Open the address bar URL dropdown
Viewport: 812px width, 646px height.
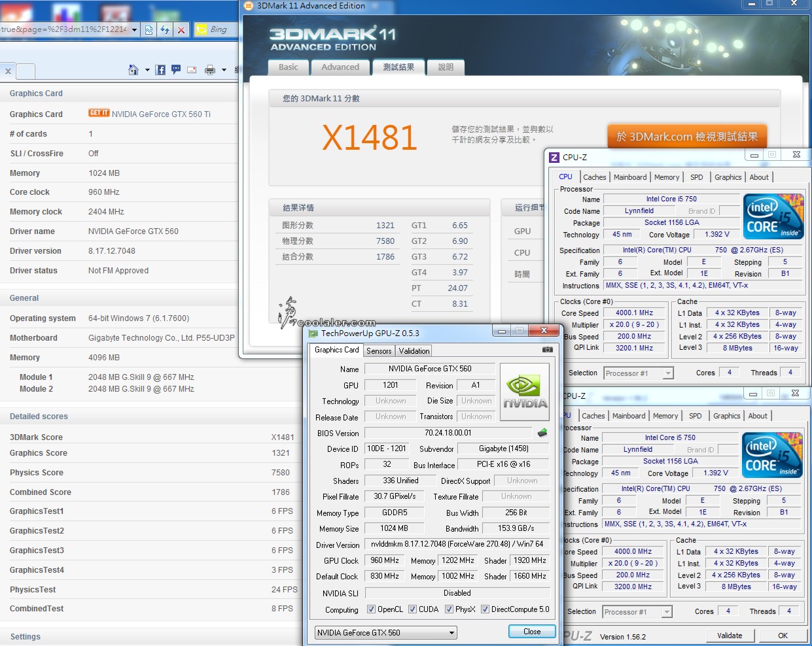tap(134, 29)
